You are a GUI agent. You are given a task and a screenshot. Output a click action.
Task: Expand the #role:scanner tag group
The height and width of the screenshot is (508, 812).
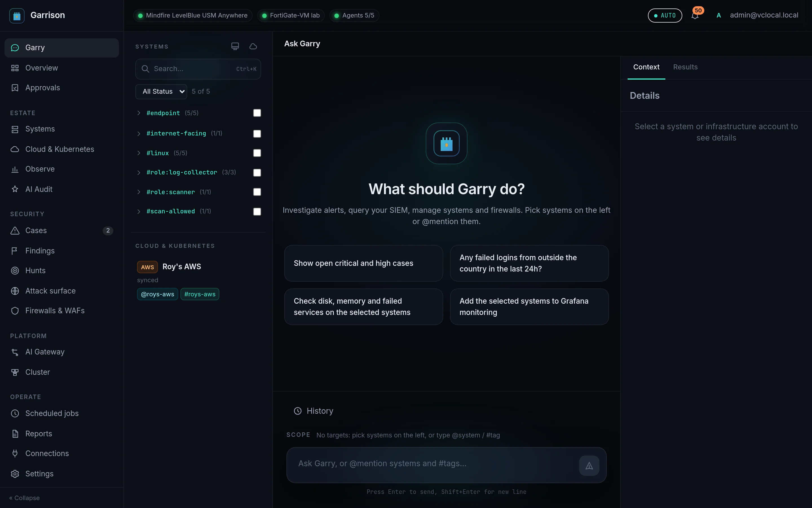pyautogui.click(x=139, y=192)
